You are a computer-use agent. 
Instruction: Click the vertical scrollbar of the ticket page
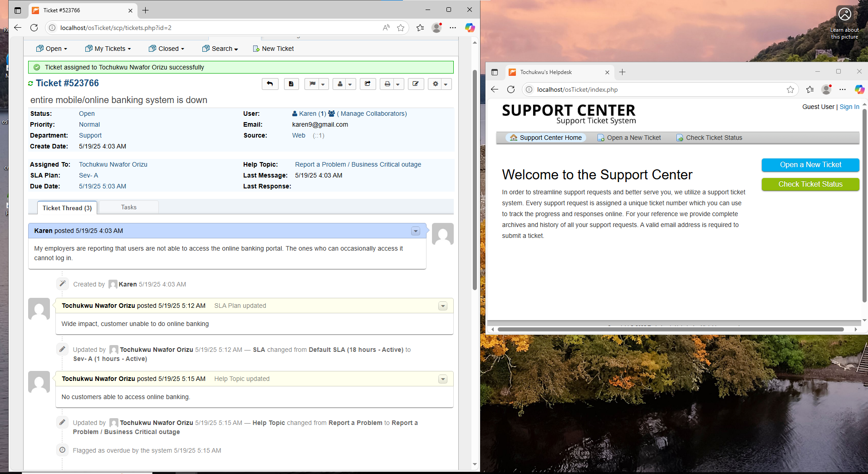coord(475,180)
